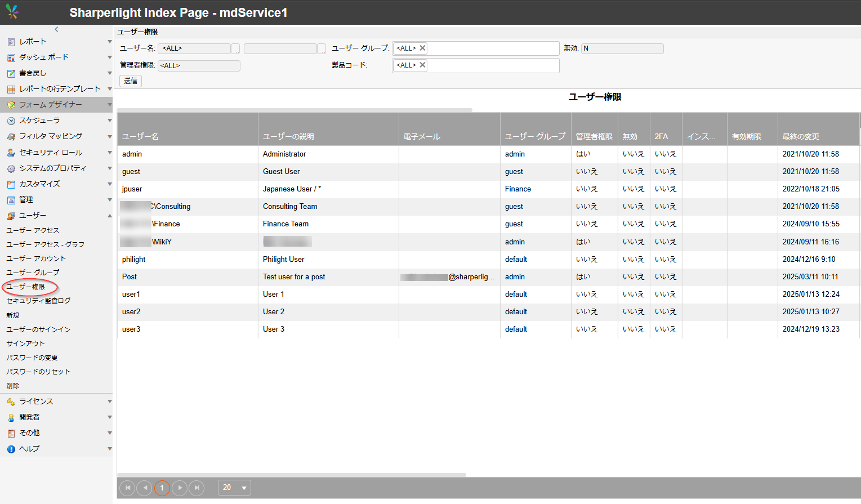Expand the 管理 menu arrow
This screenshot has width=861, height=504.
pos(109,200)
